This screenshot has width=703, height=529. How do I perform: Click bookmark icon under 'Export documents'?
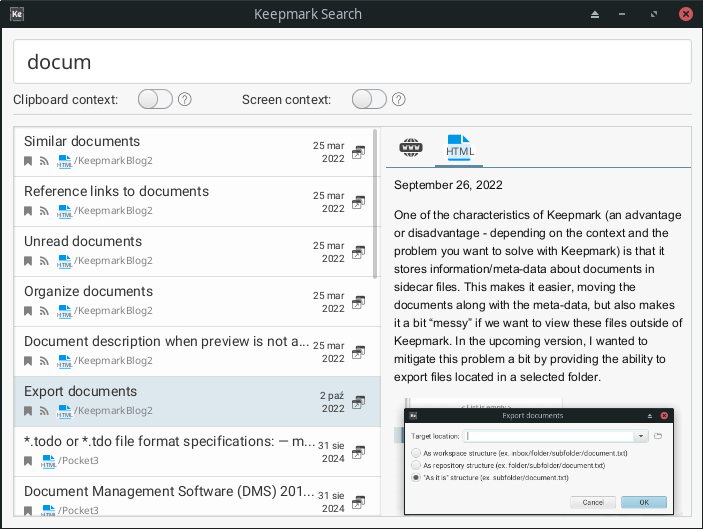pyautogui.click(x=28, y=411)
